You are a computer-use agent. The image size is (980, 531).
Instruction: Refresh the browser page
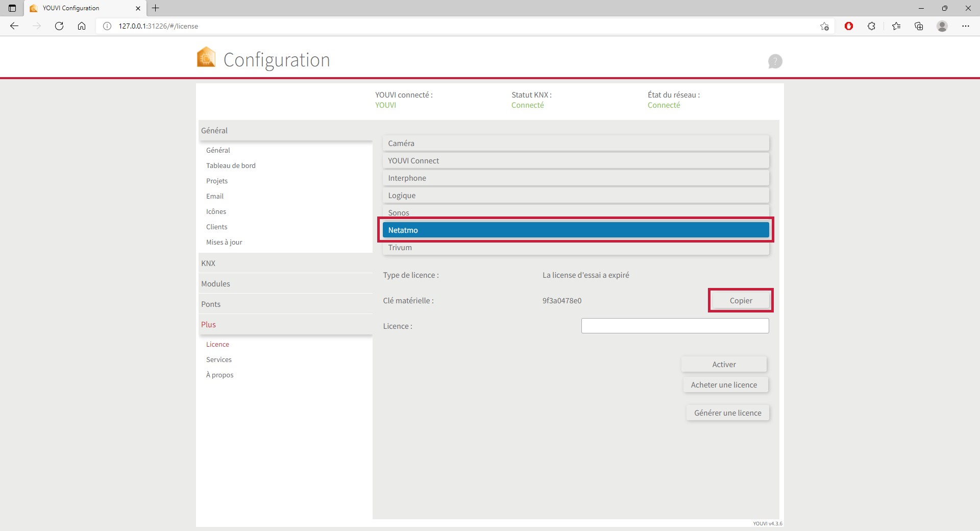(59, 26)
